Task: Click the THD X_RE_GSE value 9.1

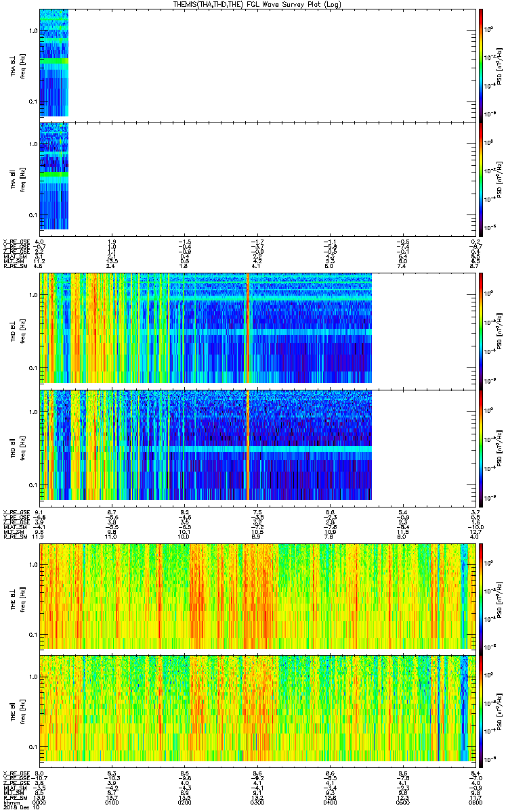Action: pos(39,512)
